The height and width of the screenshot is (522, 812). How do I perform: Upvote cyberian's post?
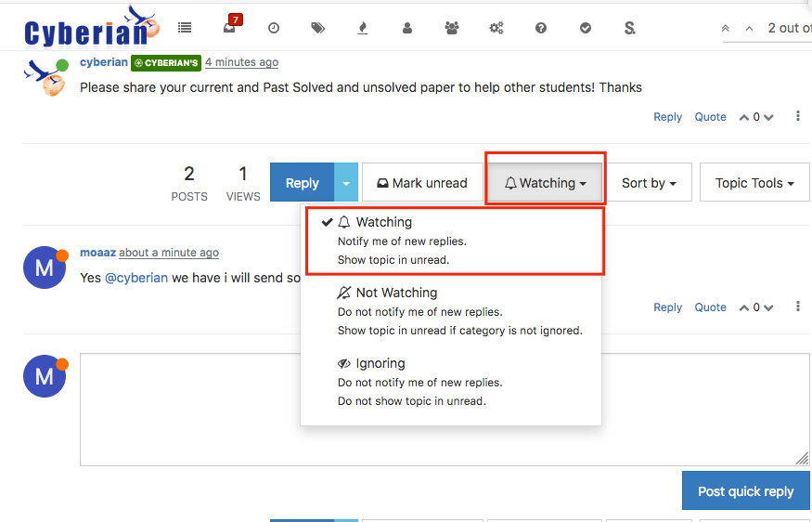pos(744,117)
